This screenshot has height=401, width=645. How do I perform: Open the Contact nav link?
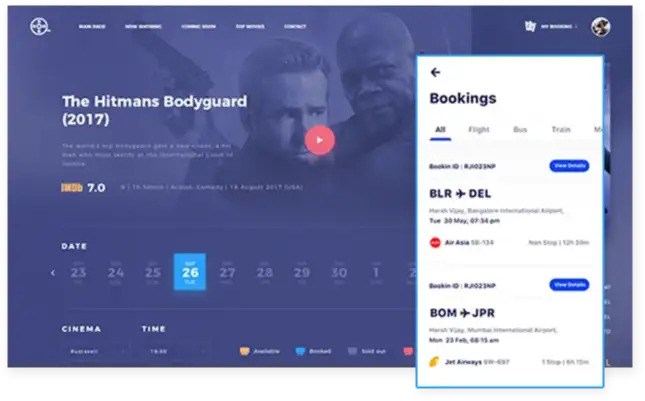(295, 26)
